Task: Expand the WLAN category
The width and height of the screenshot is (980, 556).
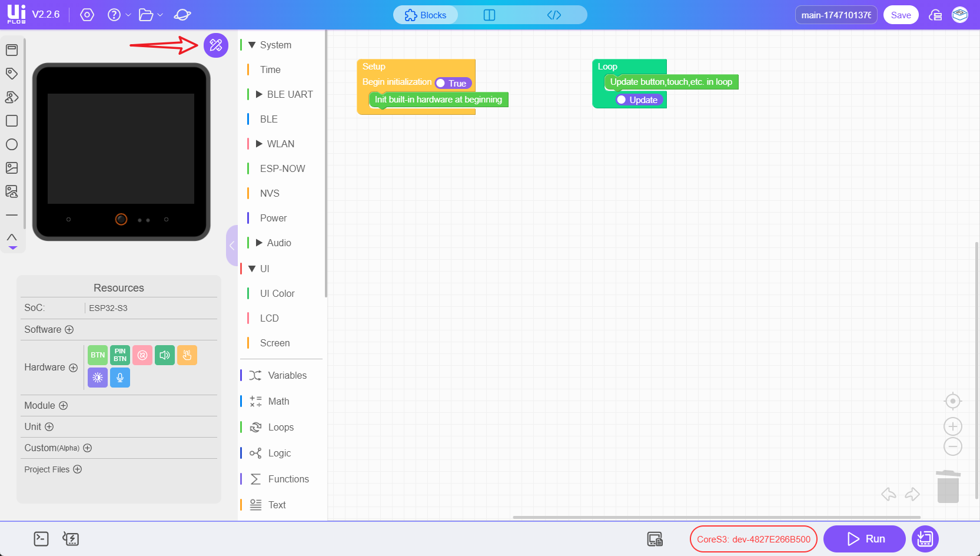Action: 259,144
